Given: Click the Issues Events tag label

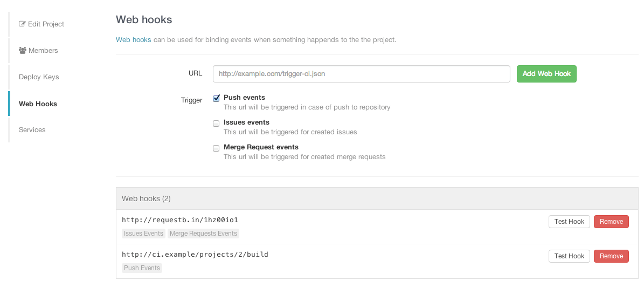Looking at the screenshot, I should pyautogui.click(x=143, y=234).
